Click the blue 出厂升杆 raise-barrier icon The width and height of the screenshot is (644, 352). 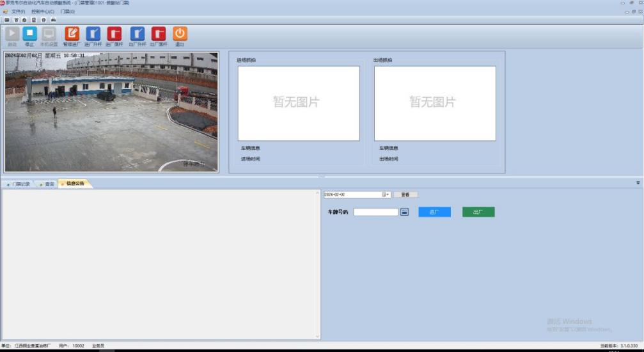137,34
